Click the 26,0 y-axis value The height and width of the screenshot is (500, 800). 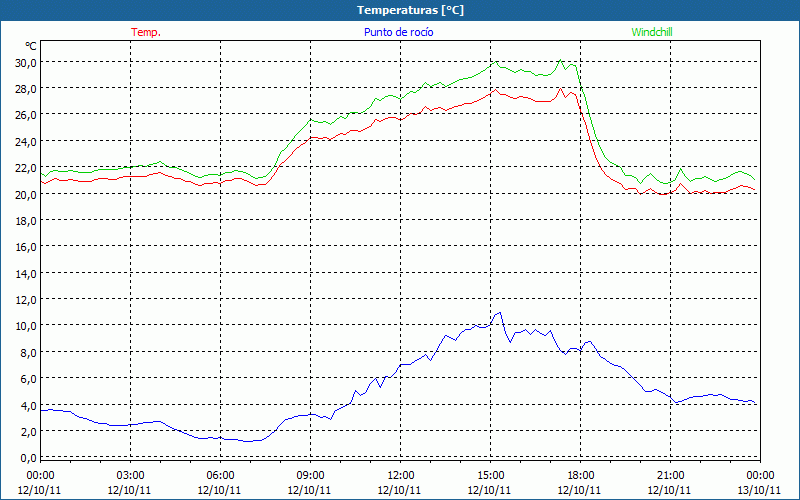click(26, 115)
